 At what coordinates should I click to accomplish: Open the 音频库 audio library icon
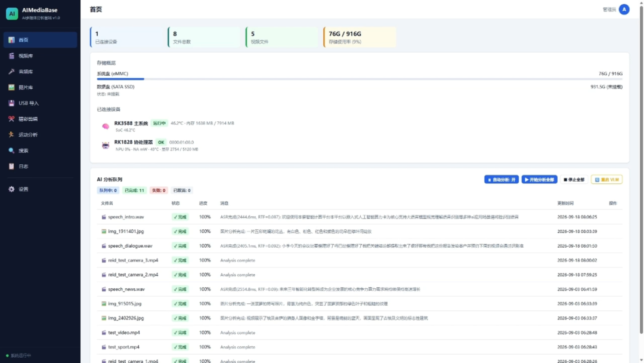point(11,72)
